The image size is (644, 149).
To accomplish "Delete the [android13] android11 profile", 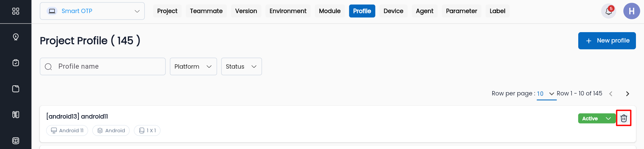I will 624,118.
